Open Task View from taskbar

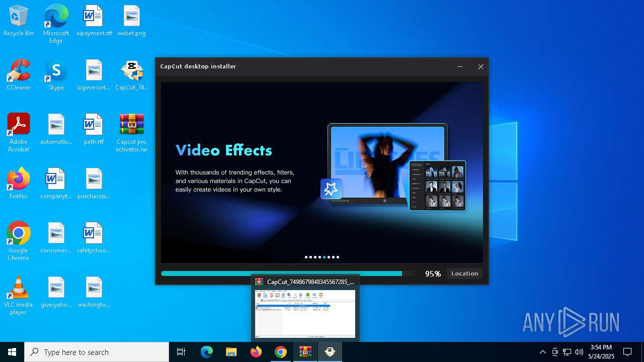click(x=181, y=352)
